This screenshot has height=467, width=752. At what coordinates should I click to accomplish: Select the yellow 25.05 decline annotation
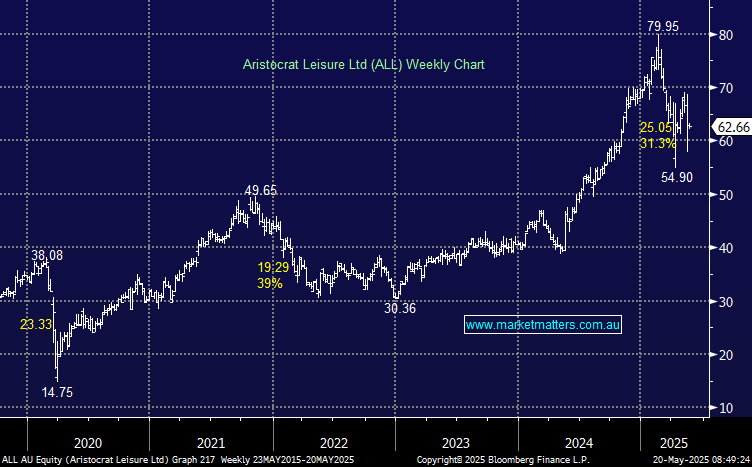[656, 128]
